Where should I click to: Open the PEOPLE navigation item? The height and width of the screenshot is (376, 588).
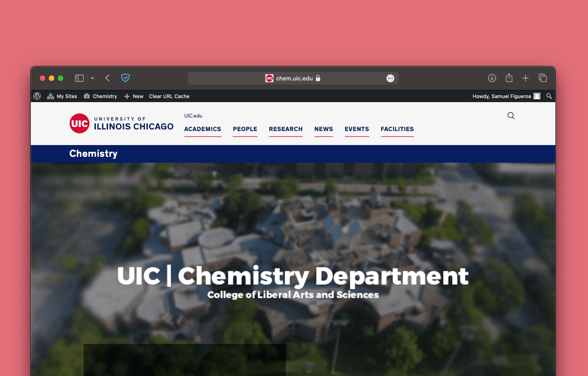(245, 129)
